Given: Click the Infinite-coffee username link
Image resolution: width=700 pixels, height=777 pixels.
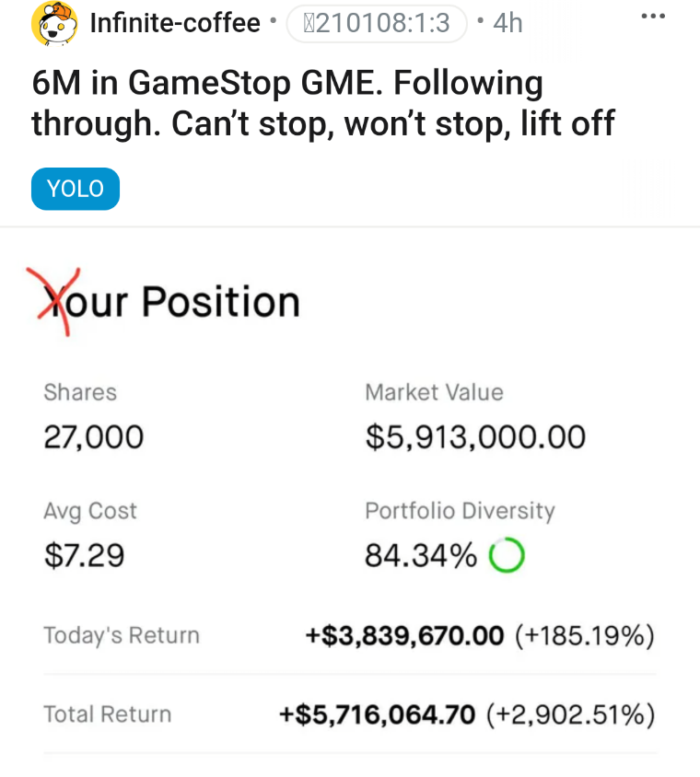Looking at the screenshot, I should pyautogui.click(x=175, y=23).
